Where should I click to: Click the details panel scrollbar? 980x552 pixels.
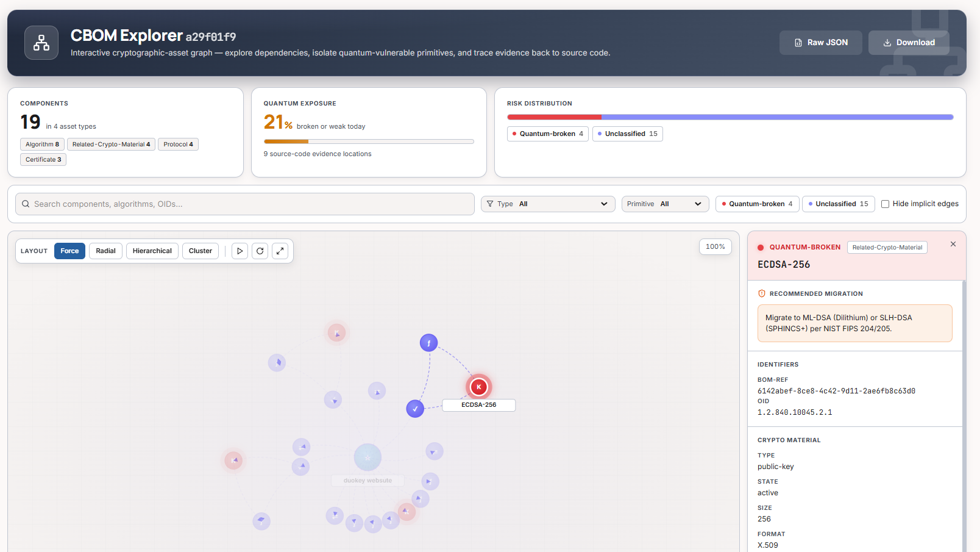pos(964,416)
